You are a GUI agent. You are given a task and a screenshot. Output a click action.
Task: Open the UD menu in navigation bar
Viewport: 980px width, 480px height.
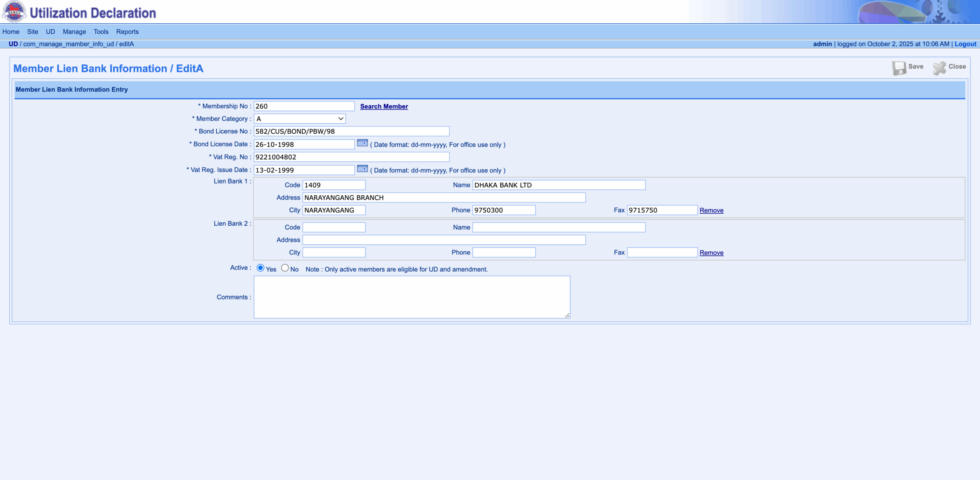coord(50,32)
